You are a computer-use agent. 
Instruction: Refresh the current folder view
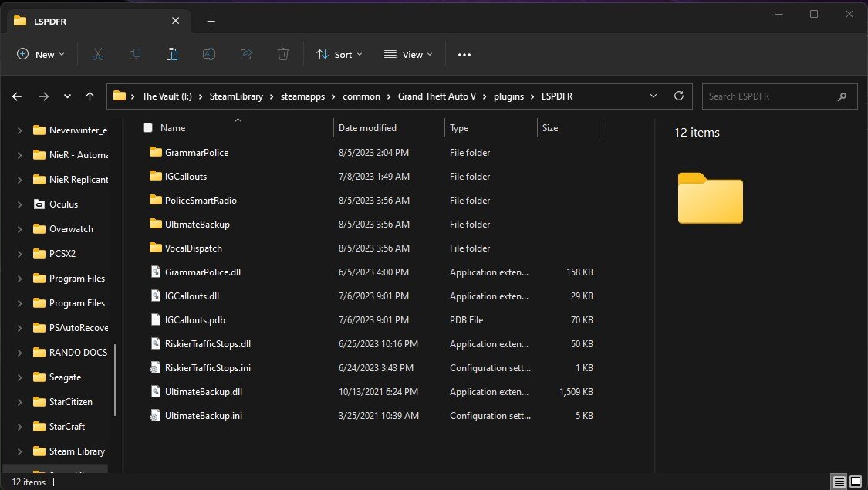679,96
